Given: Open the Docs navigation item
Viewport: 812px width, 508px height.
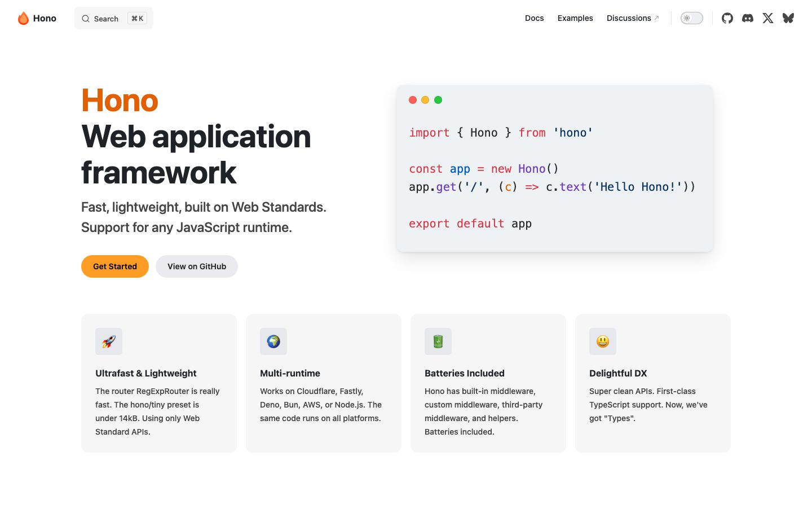Looking at the screenshot, I should tap(535, 18).
